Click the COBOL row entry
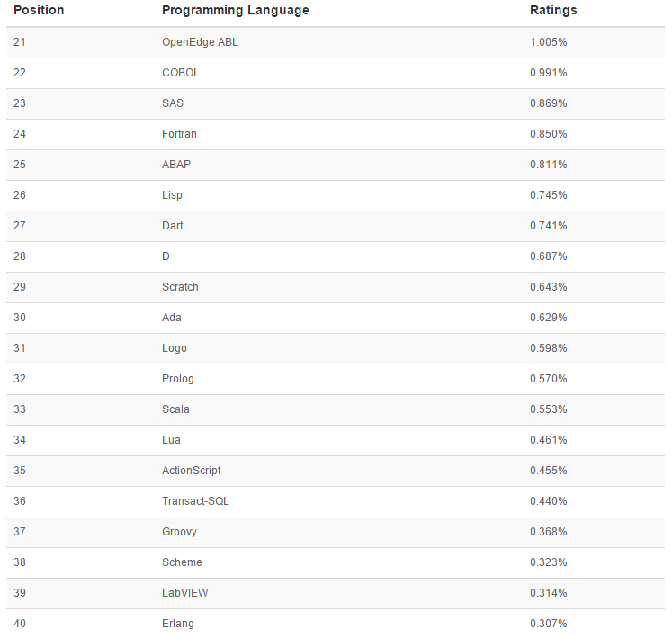 [x=181, y=73]
